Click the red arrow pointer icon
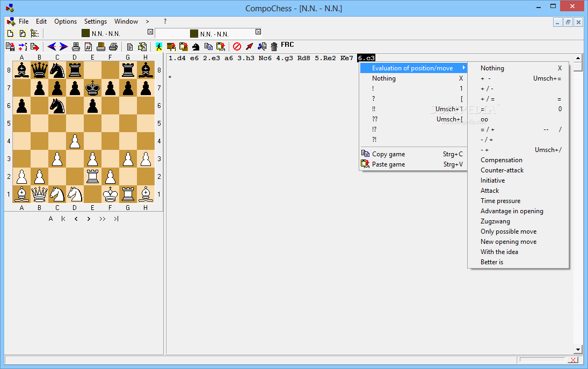This screenshot has height=369, width=588. (249, 47)
